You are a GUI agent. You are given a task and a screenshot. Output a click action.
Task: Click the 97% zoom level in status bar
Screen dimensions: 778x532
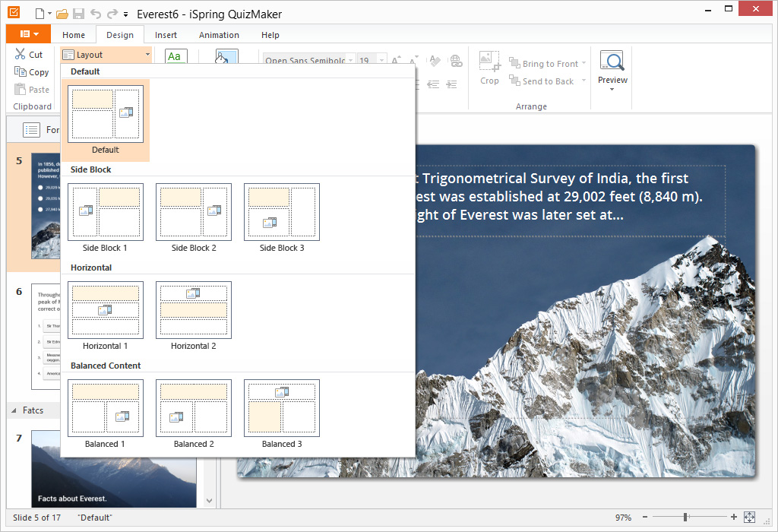pos(623,518)
